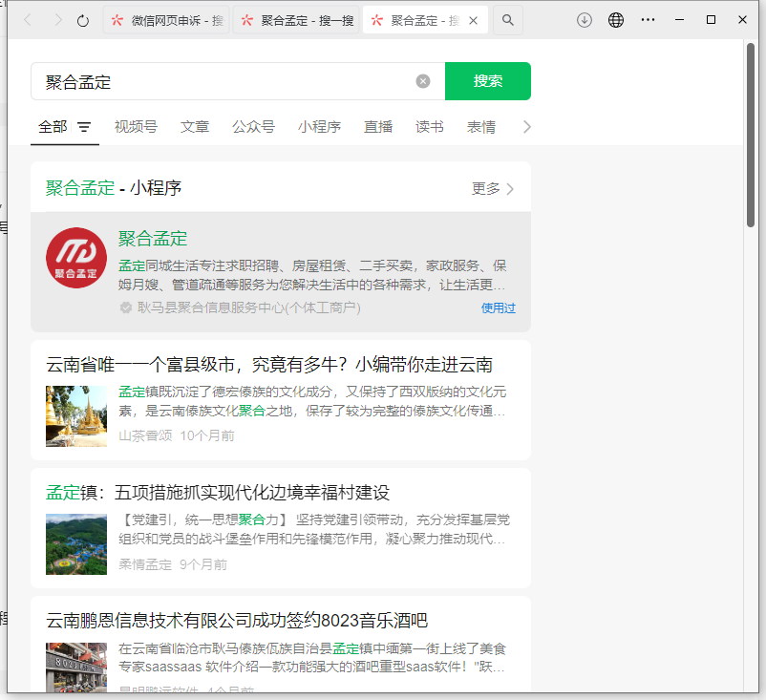Select the 视频号 category tab
The image size is (766, 700).
tap(136, 127)
